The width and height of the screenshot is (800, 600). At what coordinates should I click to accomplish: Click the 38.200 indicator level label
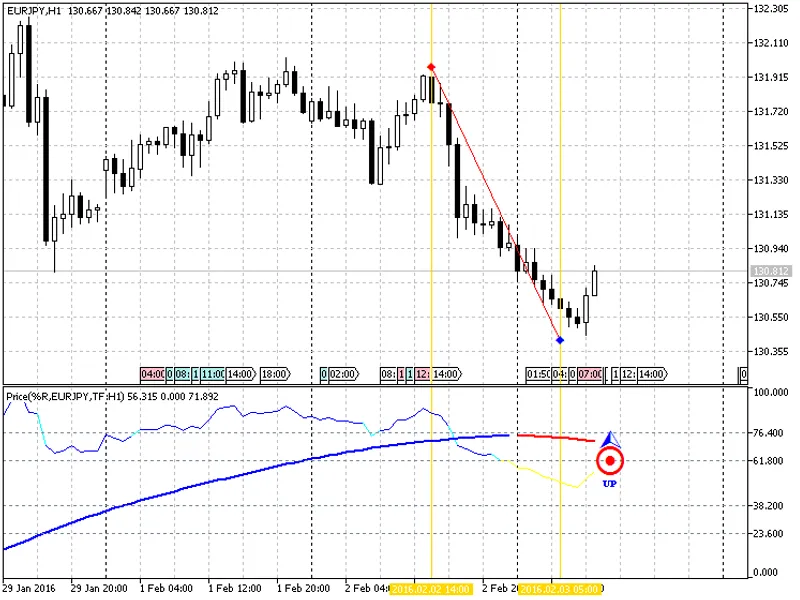click(768, 506)
